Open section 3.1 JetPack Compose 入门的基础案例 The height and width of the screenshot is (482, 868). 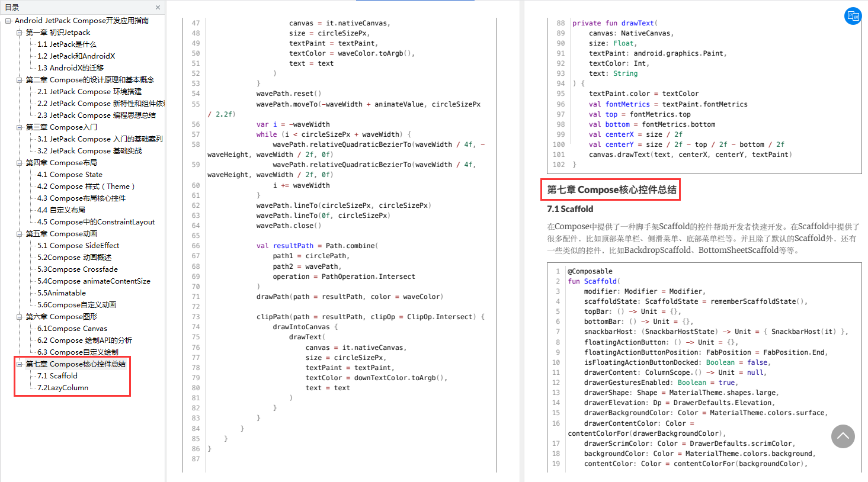(x=100, y=139)
